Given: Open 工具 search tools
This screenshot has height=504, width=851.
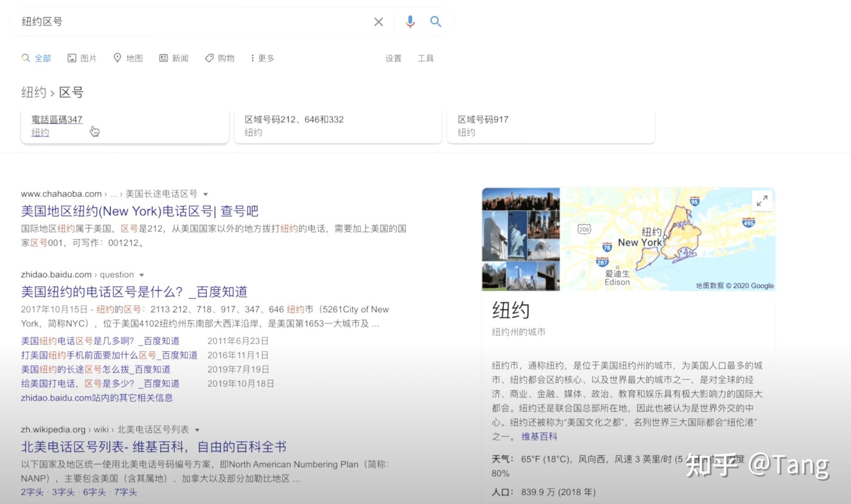Looking at the screenshot, I should [x=425, y=58].
